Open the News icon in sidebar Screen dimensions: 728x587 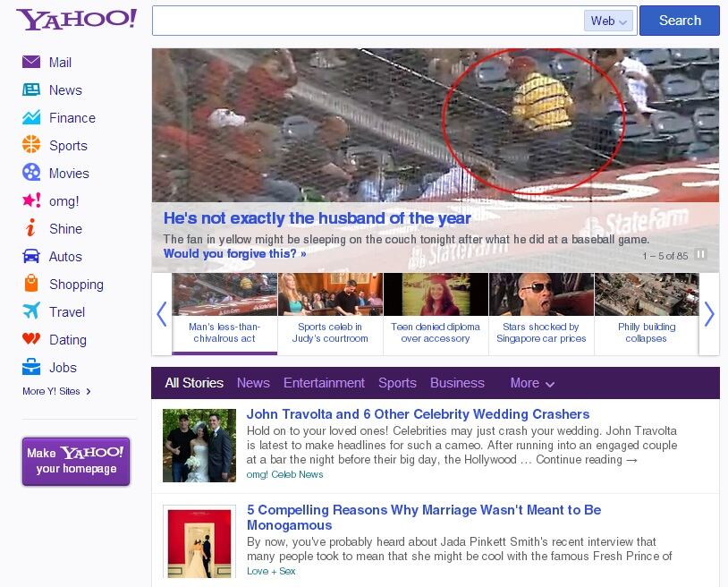[x=31, y=89]
